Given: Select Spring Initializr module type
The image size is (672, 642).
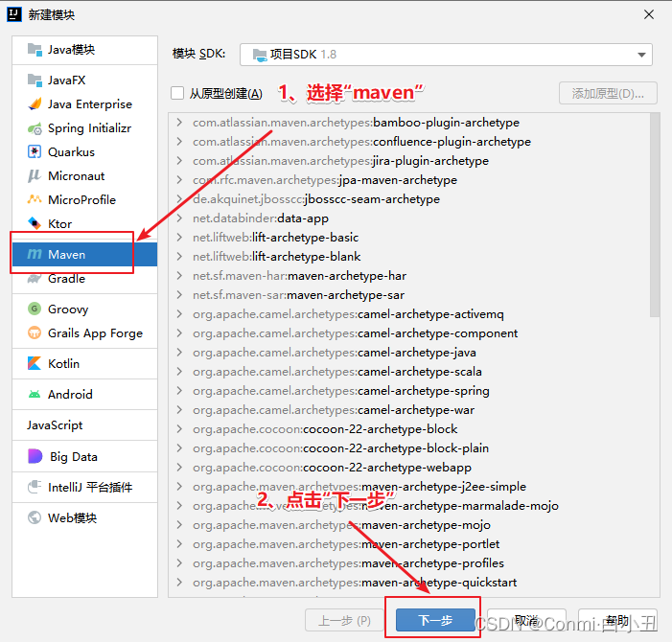Looking at the screenshot, I should [85, 128].
